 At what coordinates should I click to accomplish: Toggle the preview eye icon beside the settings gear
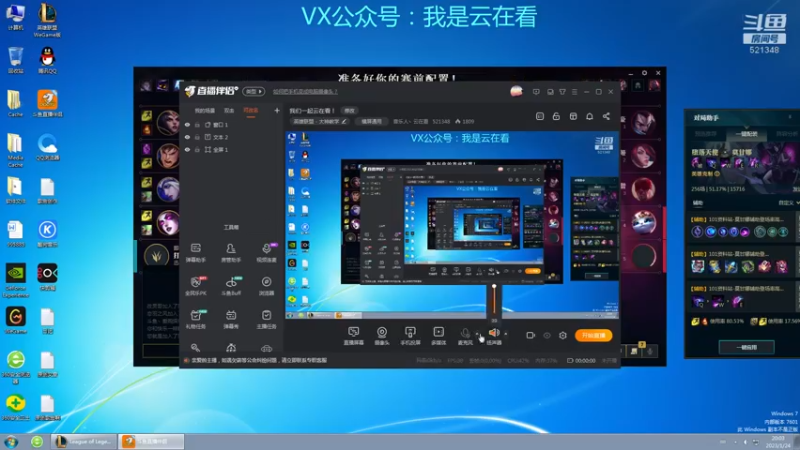(547, 335)
